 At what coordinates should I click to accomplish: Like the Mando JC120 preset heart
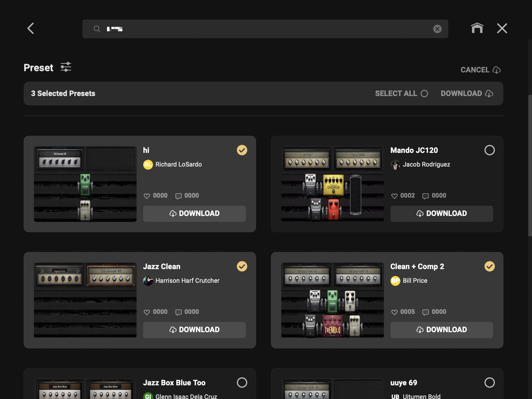394,196
